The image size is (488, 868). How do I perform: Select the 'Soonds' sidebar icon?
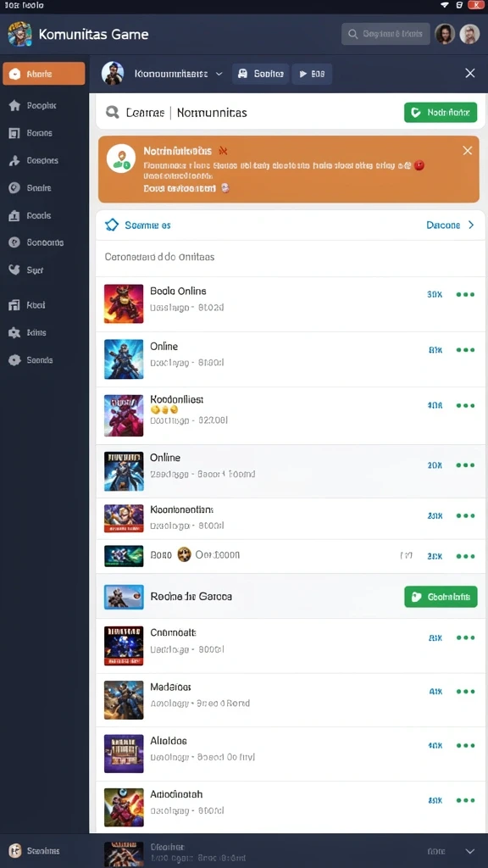coord(14,360)
